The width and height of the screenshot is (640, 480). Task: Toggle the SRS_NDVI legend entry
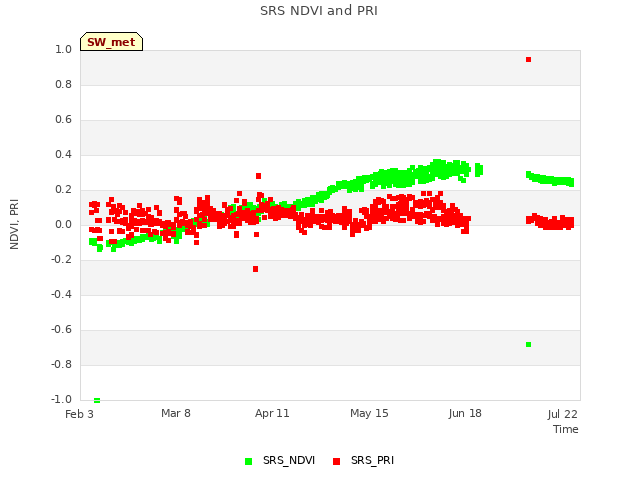coord(280,460)
